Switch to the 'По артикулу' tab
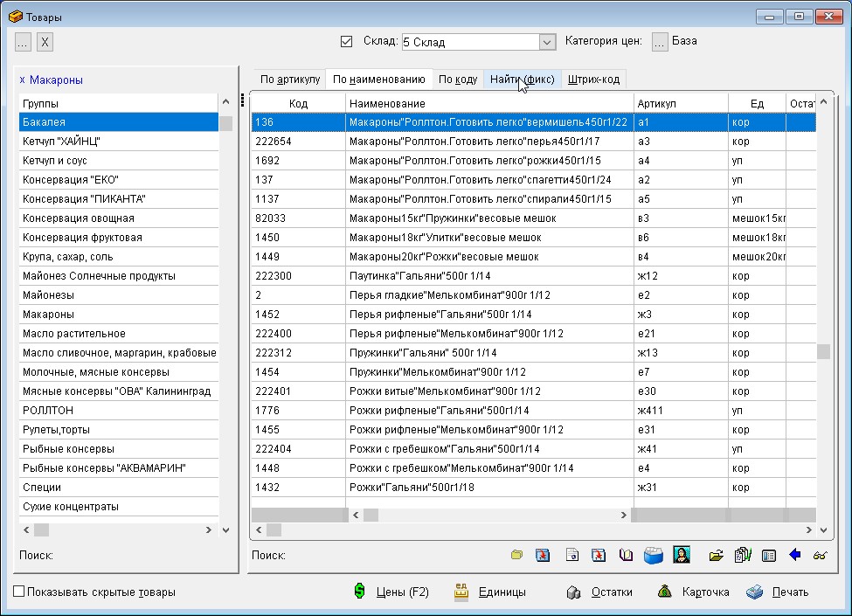Image resolution: width=852 pixels, height=616 pixels. [x=290, y=80]
